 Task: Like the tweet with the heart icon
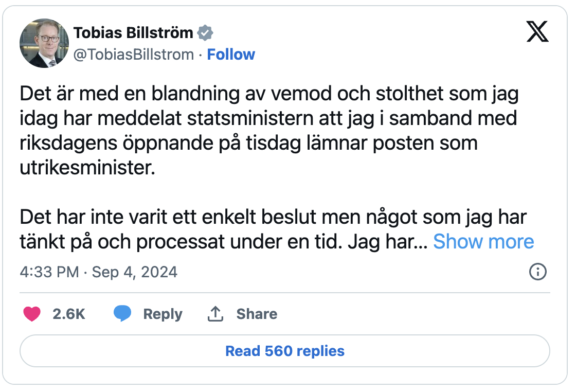click(32, 314)
